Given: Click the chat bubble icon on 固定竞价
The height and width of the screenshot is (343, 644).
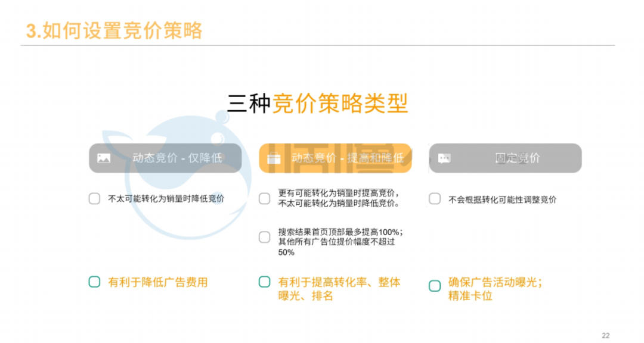Looking at the screenshot, I should pos(444,158).
